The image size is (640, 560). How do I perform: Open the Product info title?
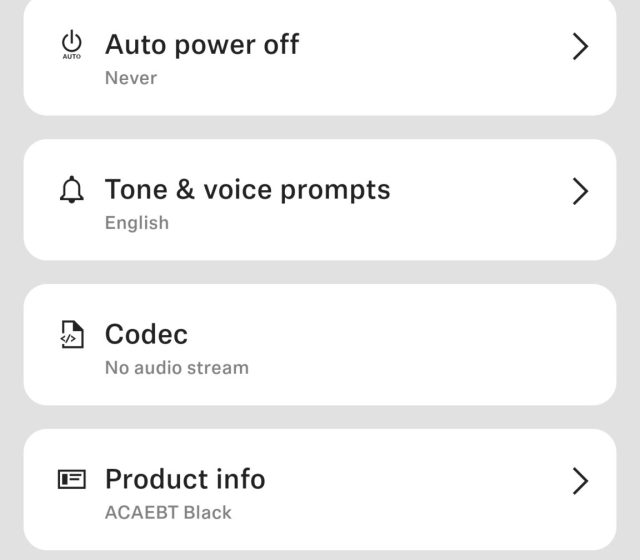(x=185, y=479)
